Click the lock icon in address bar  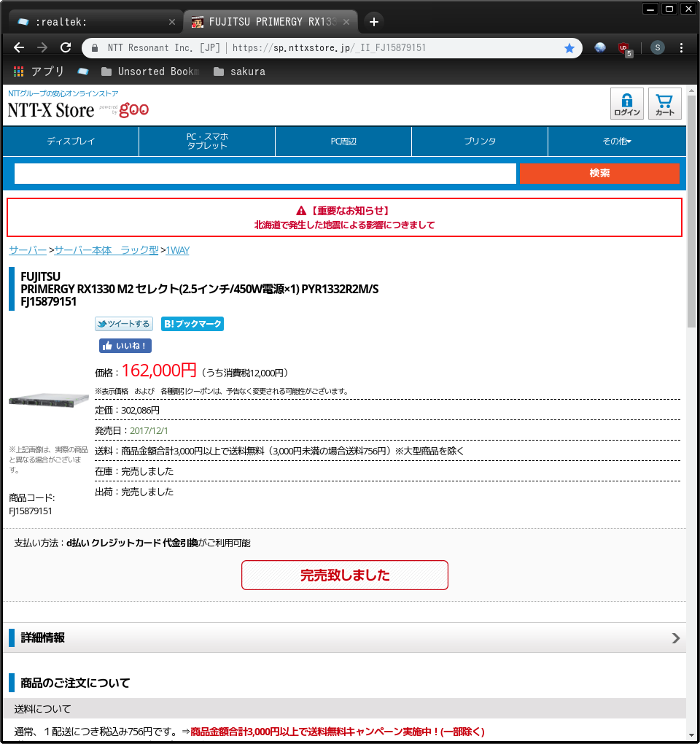pyautogui.click(x=95, y=48)
